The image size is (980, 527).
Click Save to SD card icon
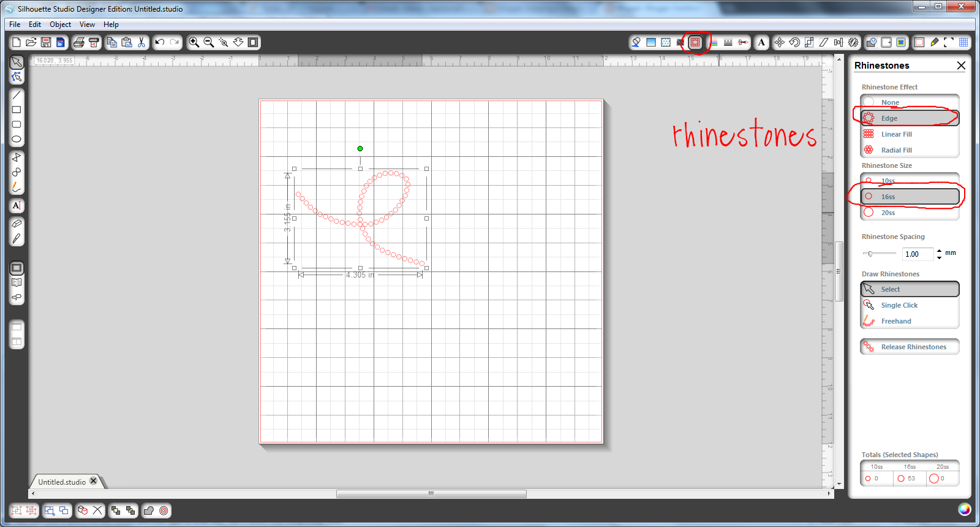tap(60, 42)
